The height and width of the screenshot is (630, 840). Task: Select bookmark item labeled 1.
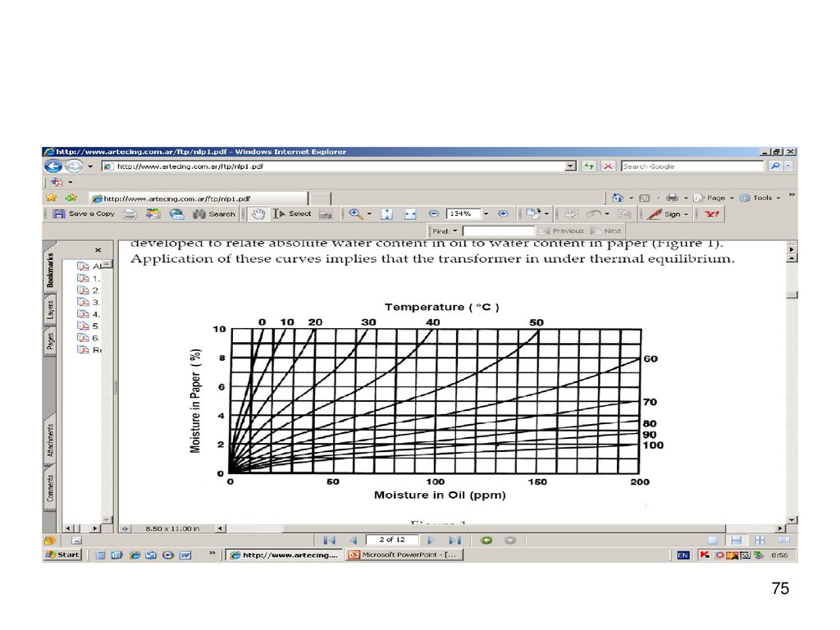click(x=89, y=279)
